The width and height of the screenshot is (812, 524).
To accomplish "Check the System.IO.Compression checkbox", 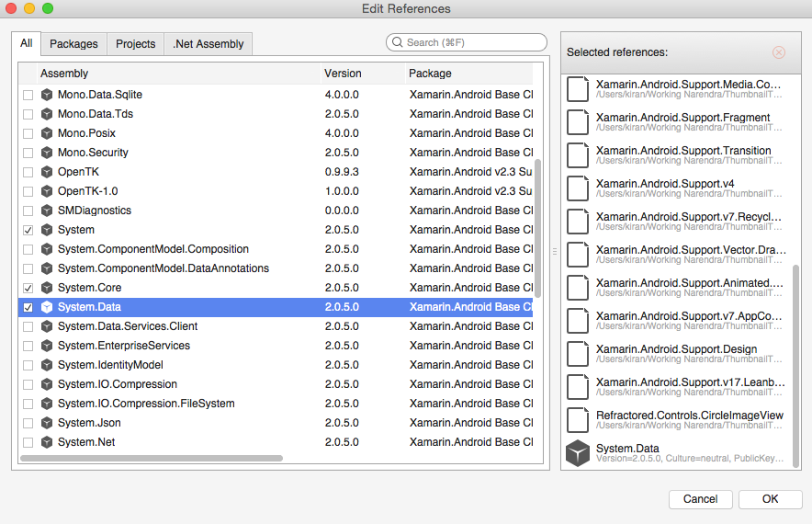I will pos(28,384).
